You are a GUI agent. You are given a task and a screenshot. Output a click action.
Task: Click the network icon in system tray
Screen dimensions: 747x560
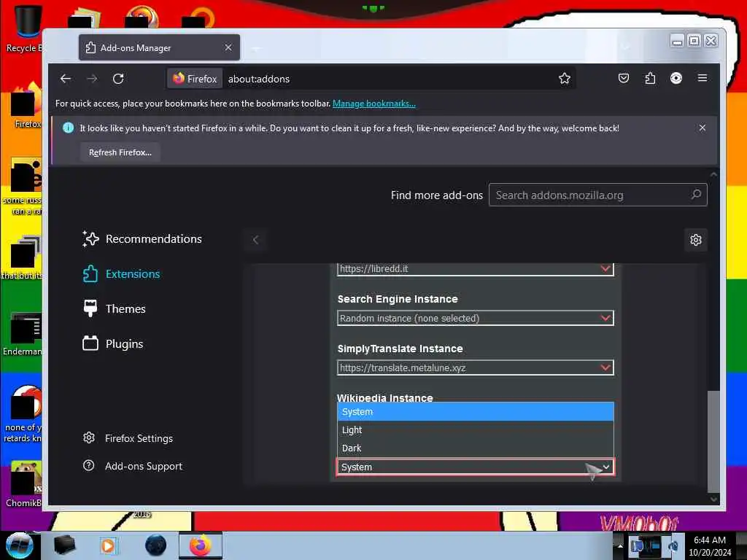(x=655, y=545)
